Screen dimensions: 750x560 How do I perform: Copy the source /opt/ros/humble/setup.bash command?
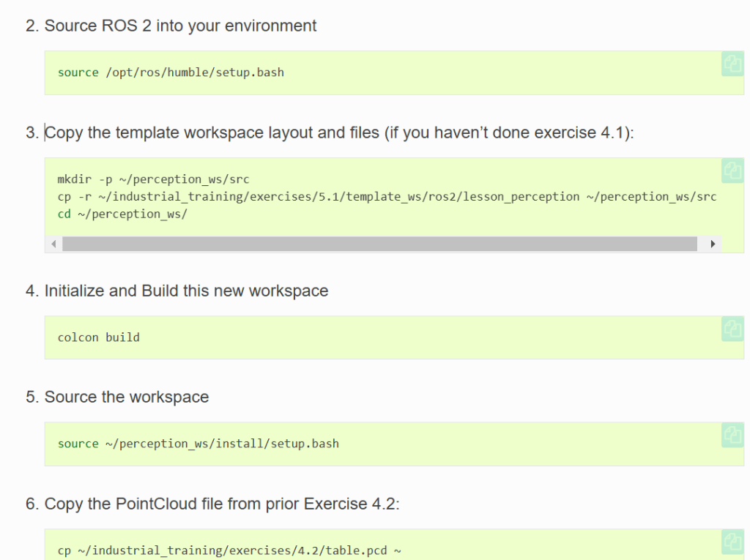[732, 64]
